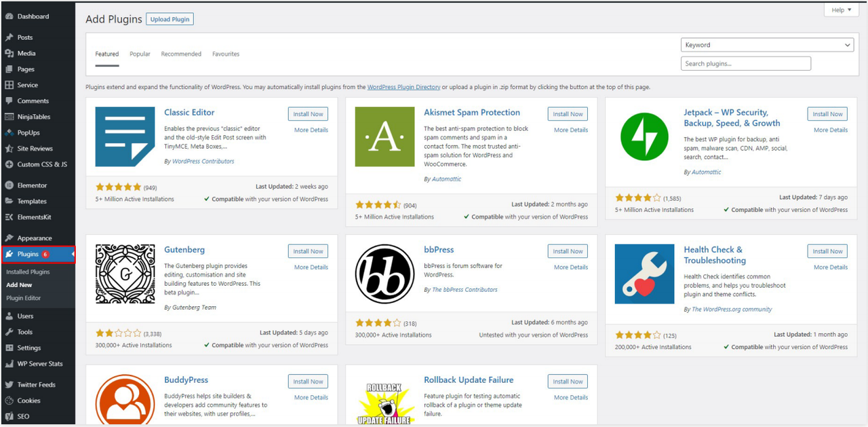
Task: Click the Plugins update count badge
Action: [45, 255]
